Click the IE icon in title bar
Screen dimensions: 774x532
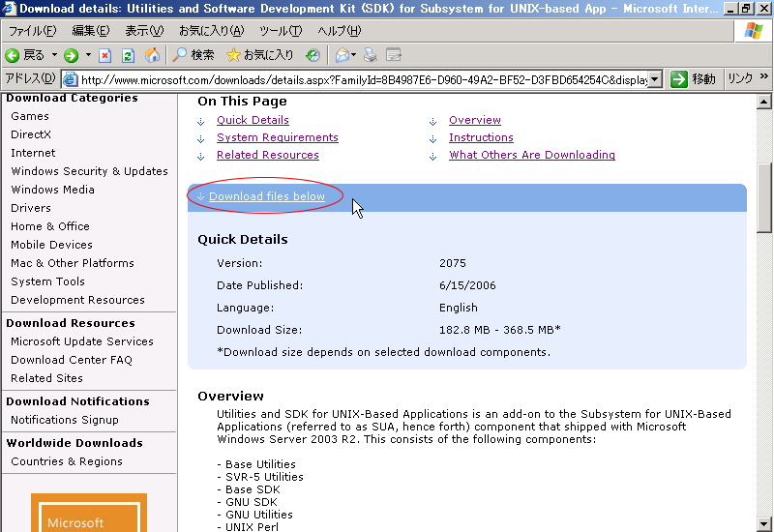[x=9, y=9]
